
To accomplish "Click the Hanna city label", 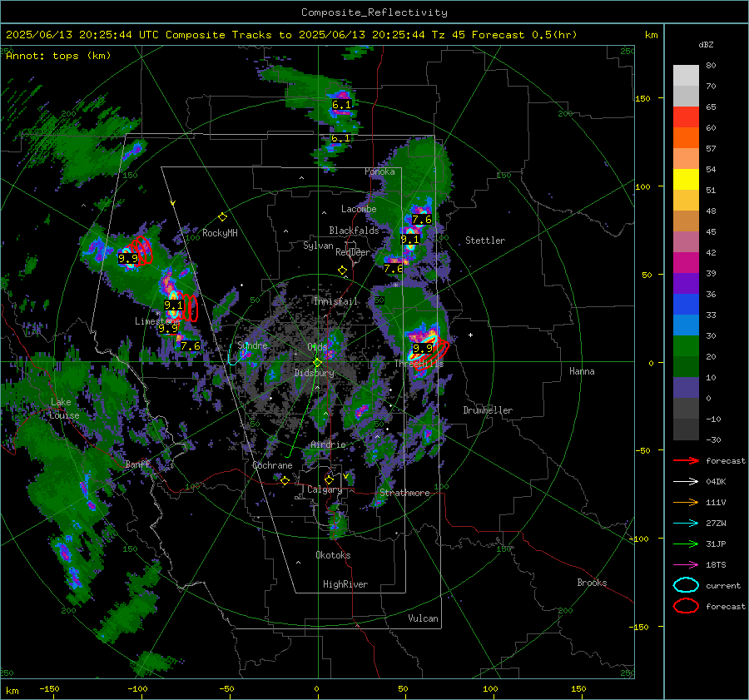I will point(582,371).
